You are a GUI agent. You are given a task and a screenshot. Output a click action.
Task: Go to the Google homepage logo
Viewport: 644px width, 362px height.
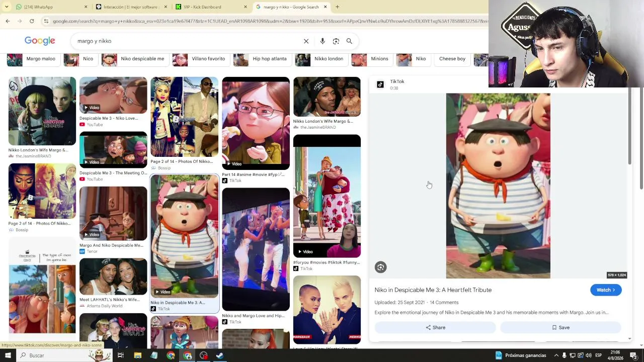(40, 41)
